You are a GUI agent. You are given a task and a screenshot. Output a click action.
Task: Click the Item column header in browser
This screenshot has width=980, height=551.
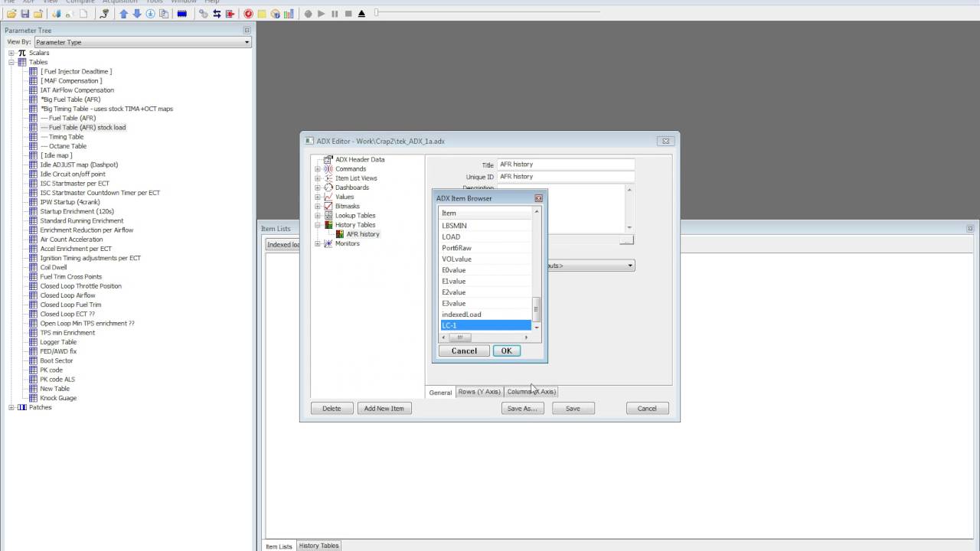pyautogui.click(x=485, y=213)
